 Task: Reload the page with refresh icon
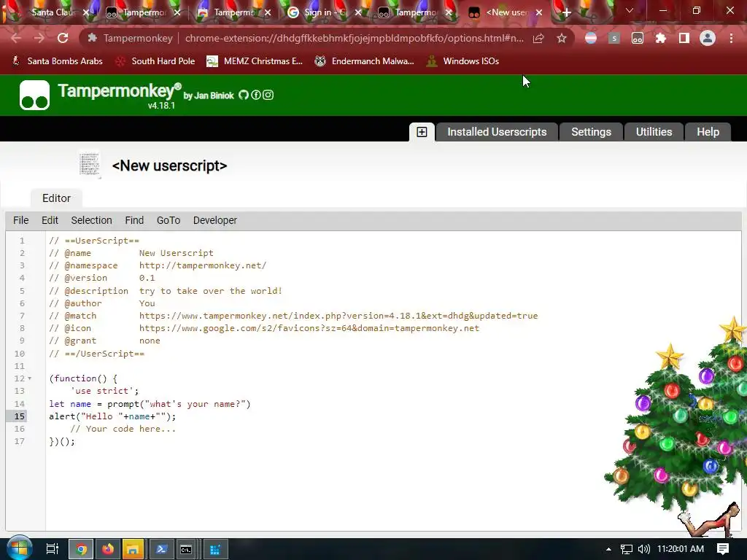[63, 38]
